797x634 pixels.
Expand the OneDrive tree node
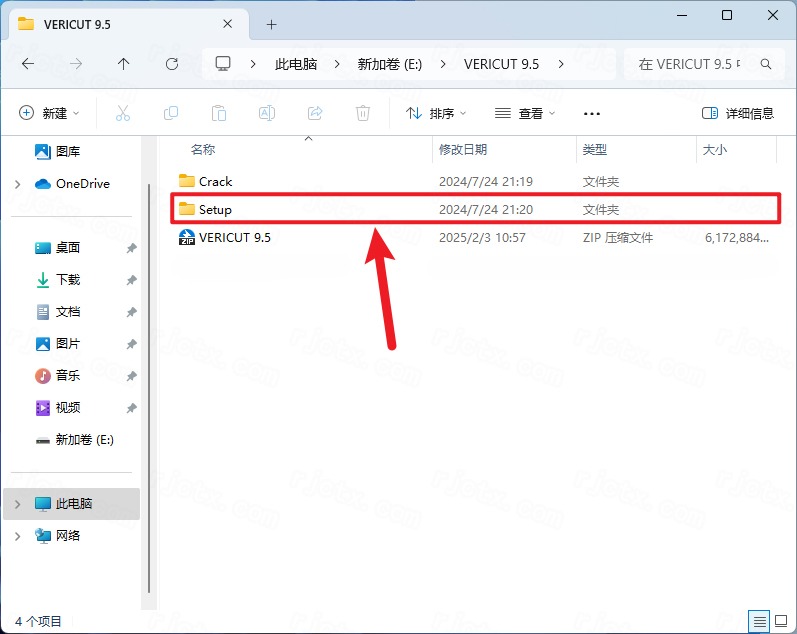pos(18,184)
